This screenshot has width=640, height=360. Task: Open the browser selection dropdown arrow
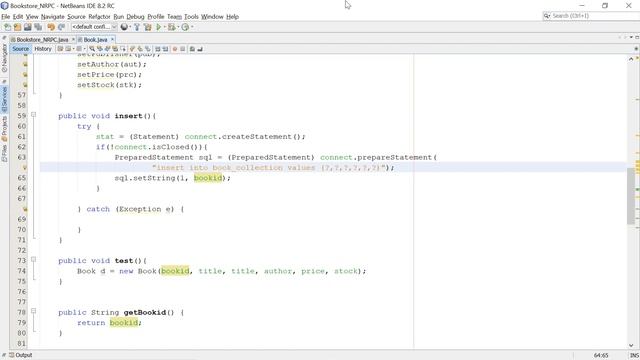(x=130, y=27)
